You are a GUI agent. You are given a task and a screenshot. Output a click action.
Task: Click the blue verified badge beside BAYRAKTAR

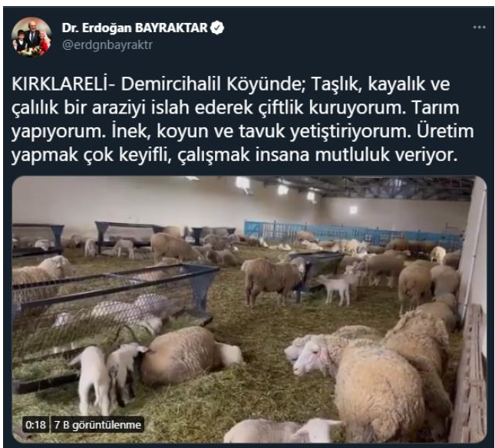[217, 28]
